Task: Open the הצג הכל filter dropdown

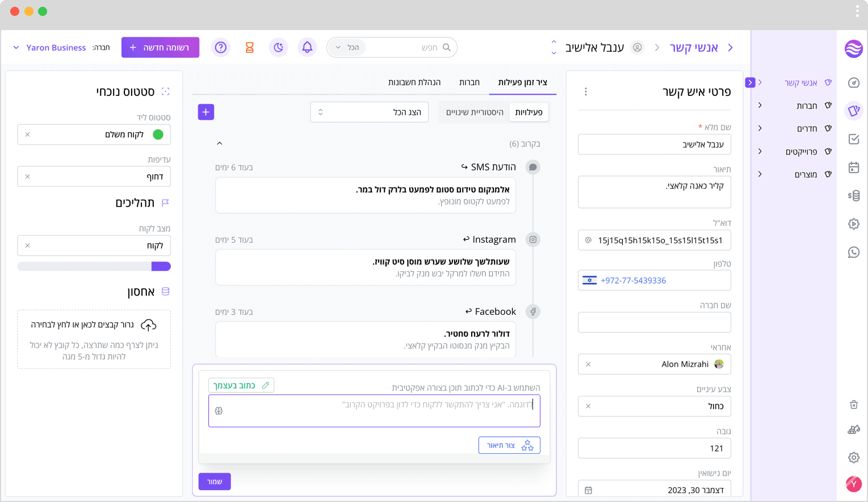Action: tap(370, 112)
